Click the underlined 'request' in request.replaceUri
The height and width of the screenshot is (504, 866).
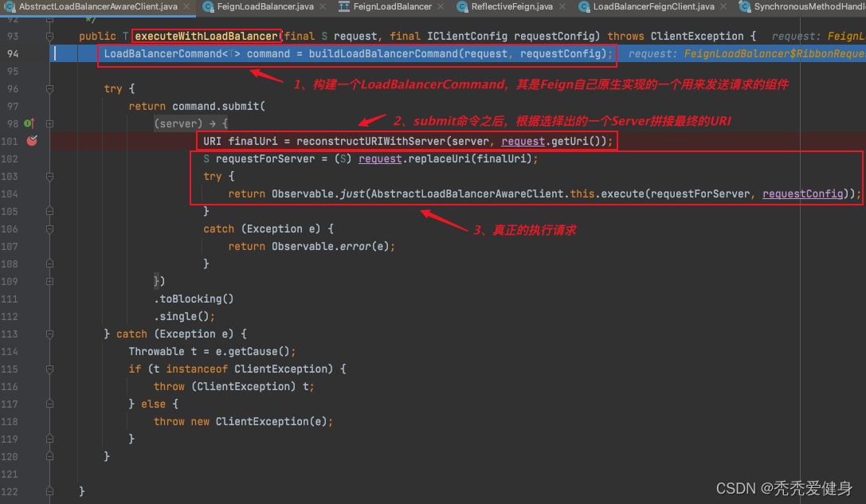coord(380,159)
